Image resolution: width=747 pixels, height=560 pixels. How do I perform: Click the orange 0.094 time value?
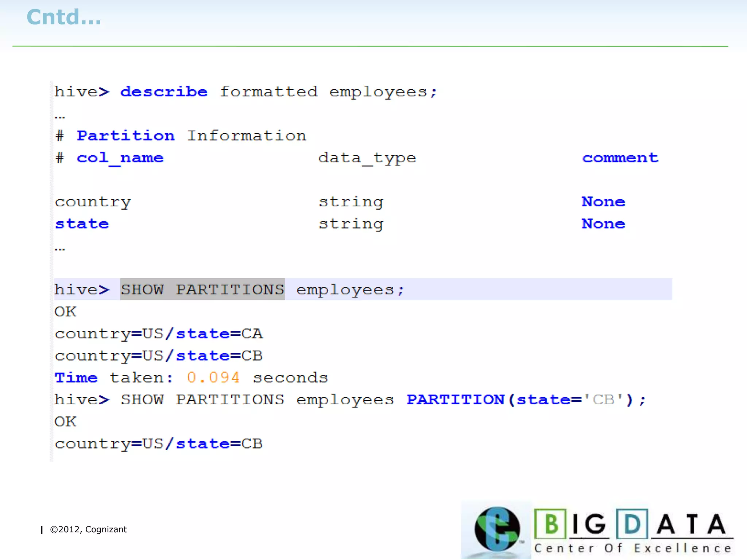(213, 378)
